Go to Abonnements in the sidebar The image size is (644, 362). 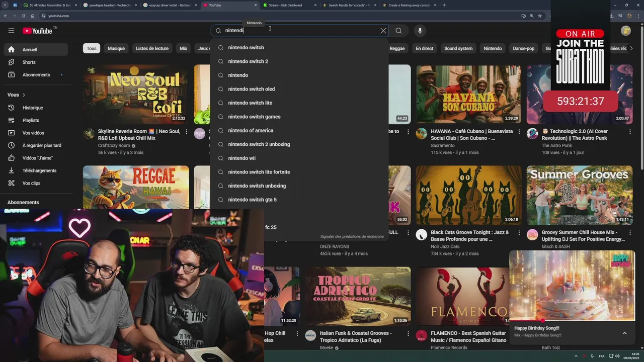(x=35, y=75)
